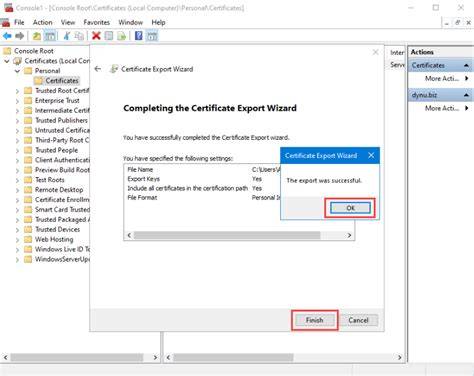474x376 pixels.
Task: Click the Properties toolbar icon
Action: [x=109, y=36]
